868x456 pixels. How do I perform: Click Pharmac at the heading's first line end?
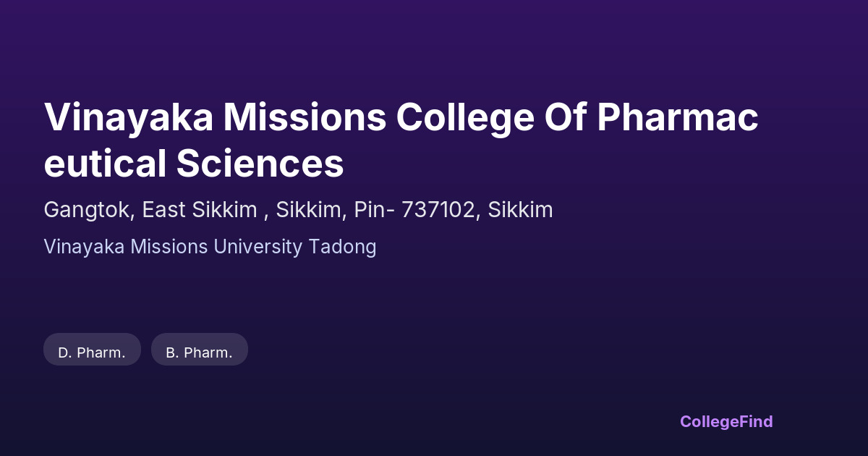[x=677, y=117]
